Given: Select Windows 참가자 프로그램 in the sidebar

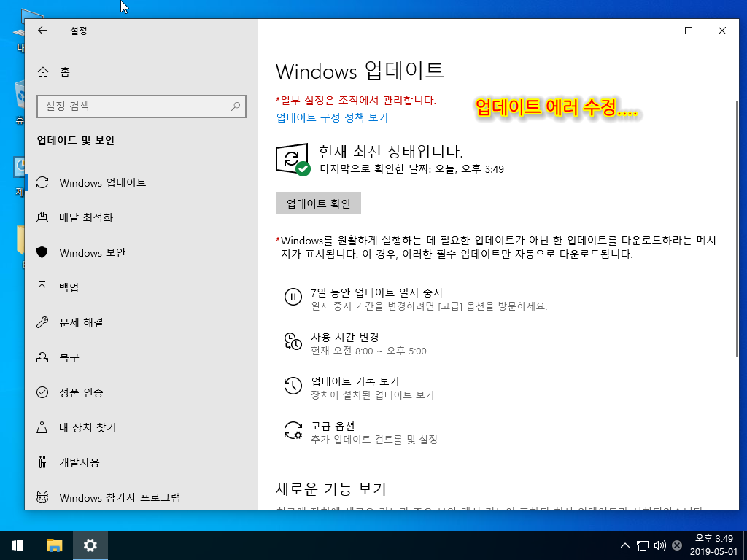Looking at the screenshot, I should [x=142, y=497].
